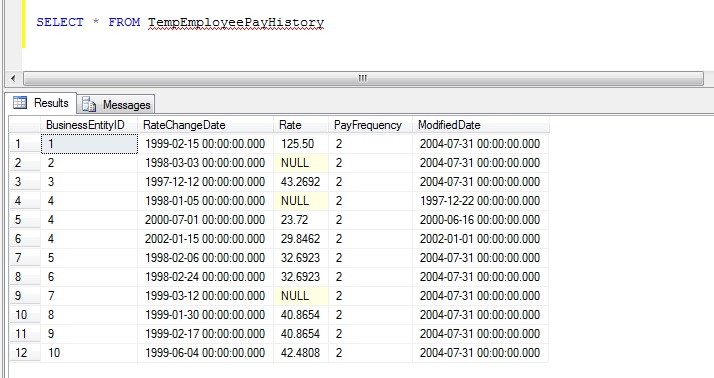Viewport: 714px width, 378px height.
Task: Switch to the Results tab
Action: click(x=41, y=103)
